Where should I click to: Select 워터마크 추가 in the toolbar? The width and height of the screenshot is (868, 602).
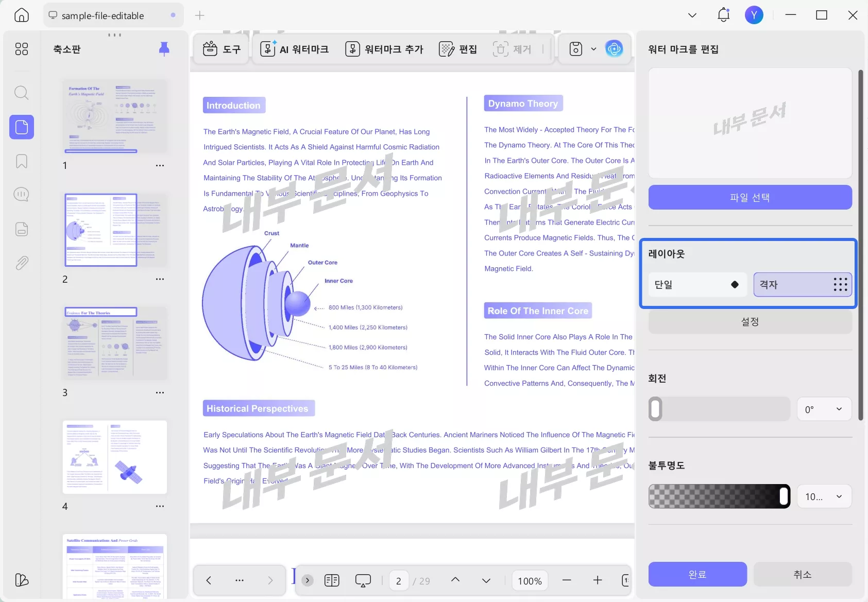(x=384, y=49)
